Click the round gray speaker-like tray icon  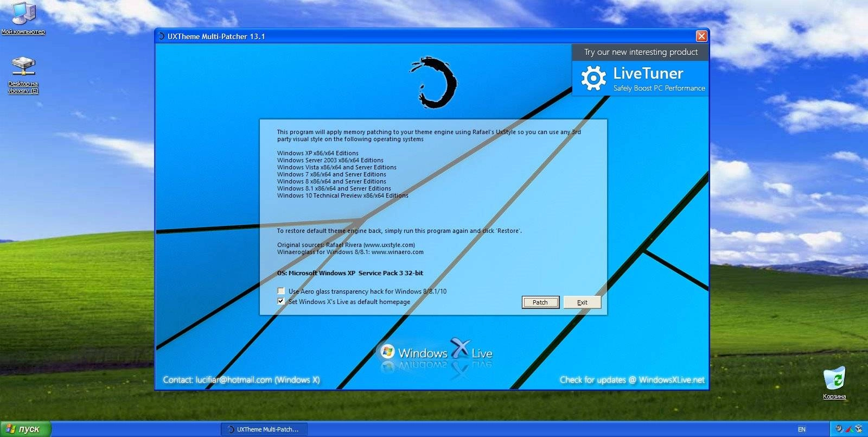click(839, 429)
